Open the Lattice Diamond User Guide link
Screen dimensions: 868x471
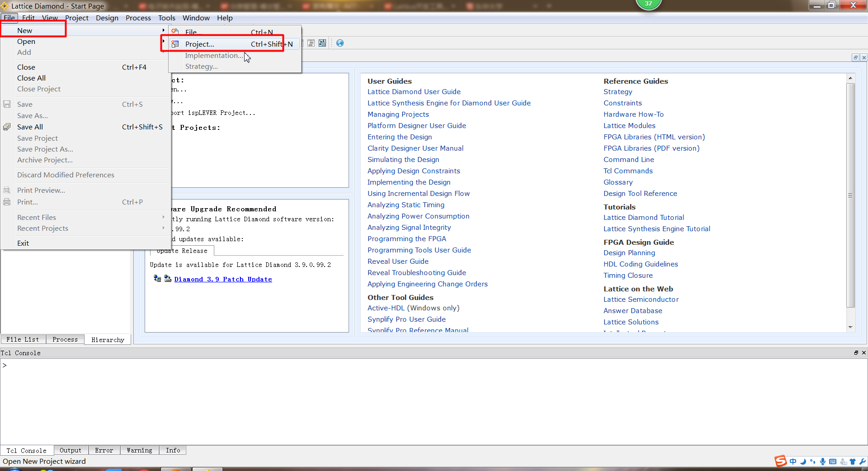(x=414, y=91)
